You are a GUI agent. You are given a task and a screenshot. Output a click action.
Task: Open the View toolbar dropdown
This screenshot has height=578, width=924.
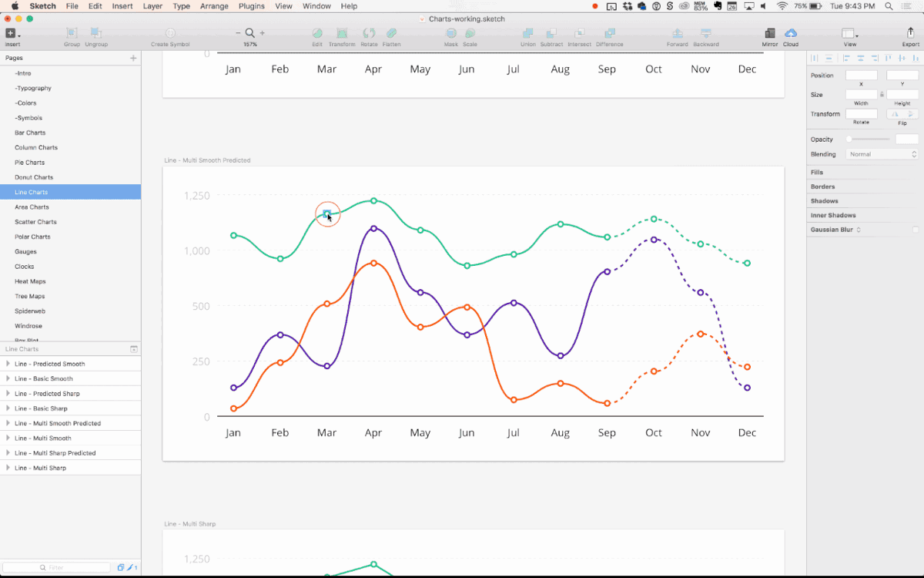click(x=850, y=33)
